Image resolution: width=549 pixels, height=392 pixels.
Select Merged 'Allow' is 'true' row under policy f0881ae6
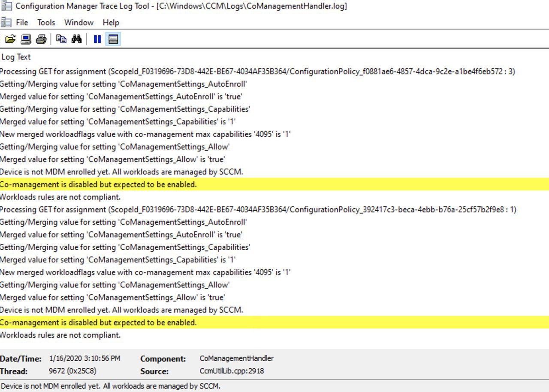[x=274, y=159]
